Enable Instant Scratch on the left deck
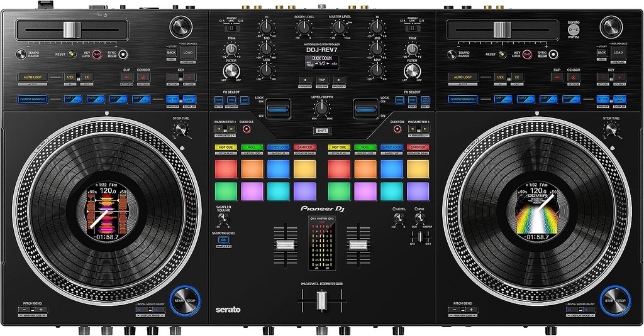The image size is (644, 336). click(x=33, y=99)
